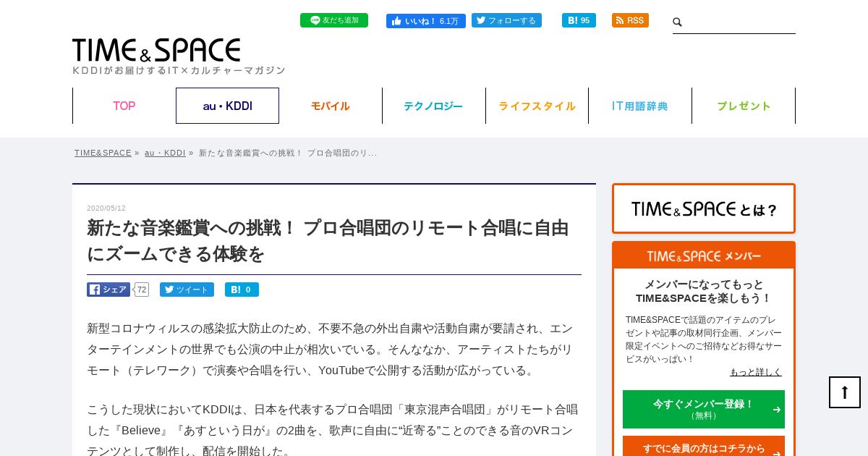Open the プレゼント navigation tab

click(744, 106)
